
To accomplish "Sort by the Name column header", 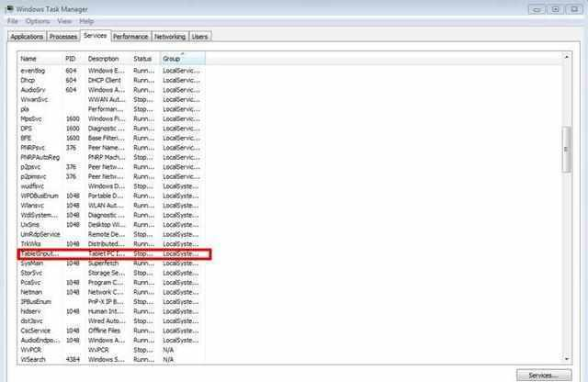I will click(40, 59).
